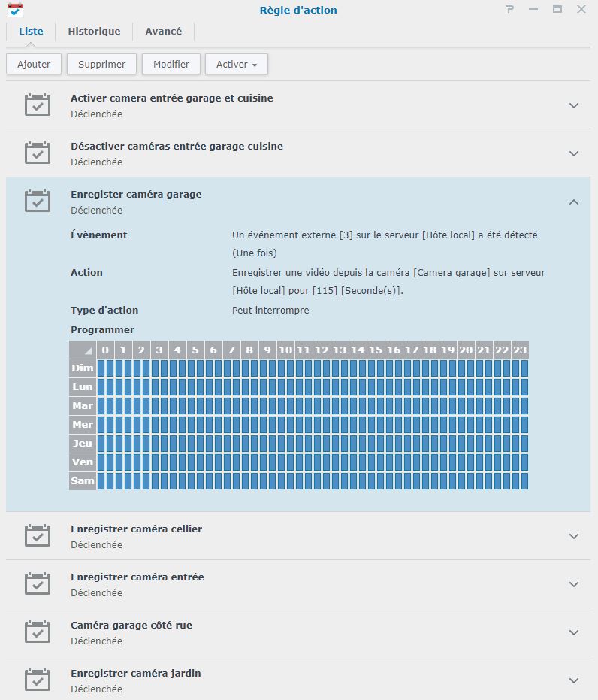Collapse the 'Enregister caméra garage' rule
This screenshot has height=700, width=598.
[574, 202]
